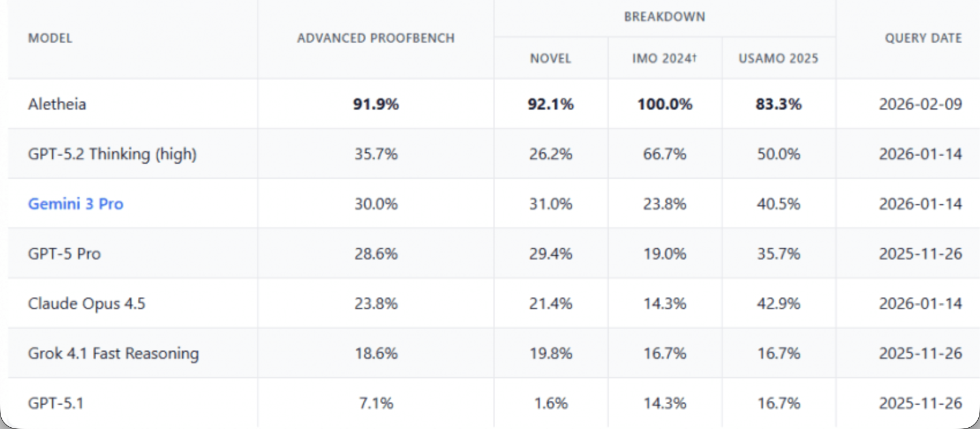980x429 pixels.
Task: Sort by the Query Date header
Action: (923, 39)
